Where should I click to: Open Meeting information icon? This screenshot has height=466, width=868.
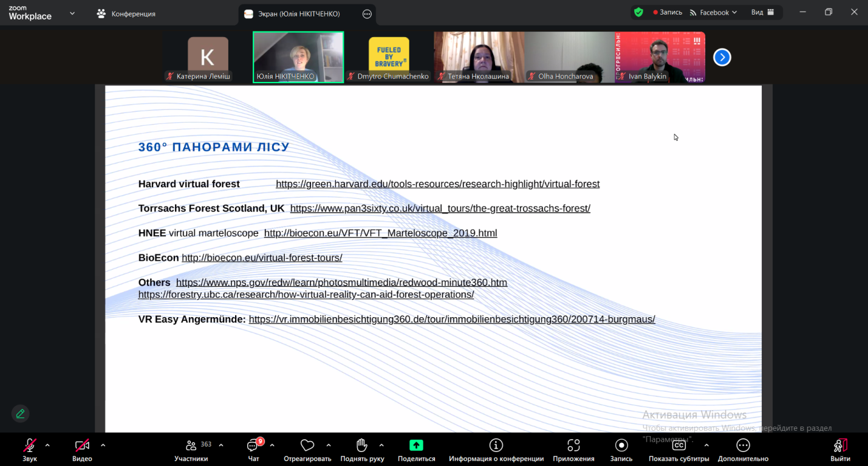click(496, 445)
